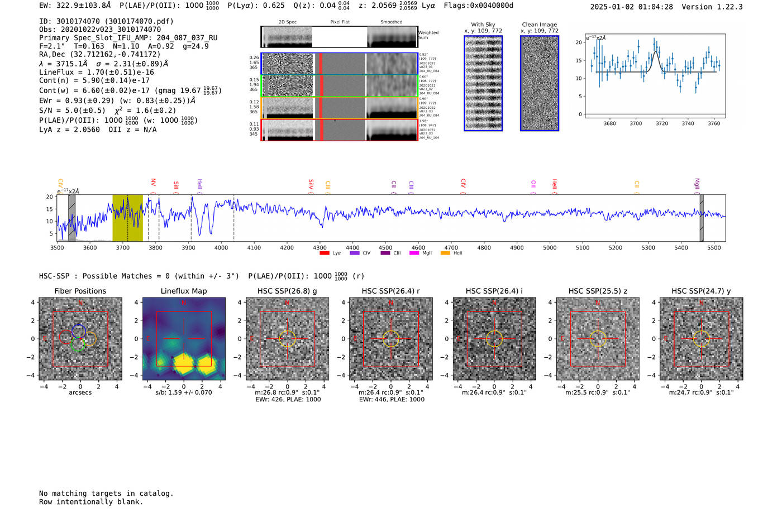Viewport: 782px width, 532px height.
Task: Click the 'Obs: 20201022v023_3010174070' line
Action: [100, 30]
